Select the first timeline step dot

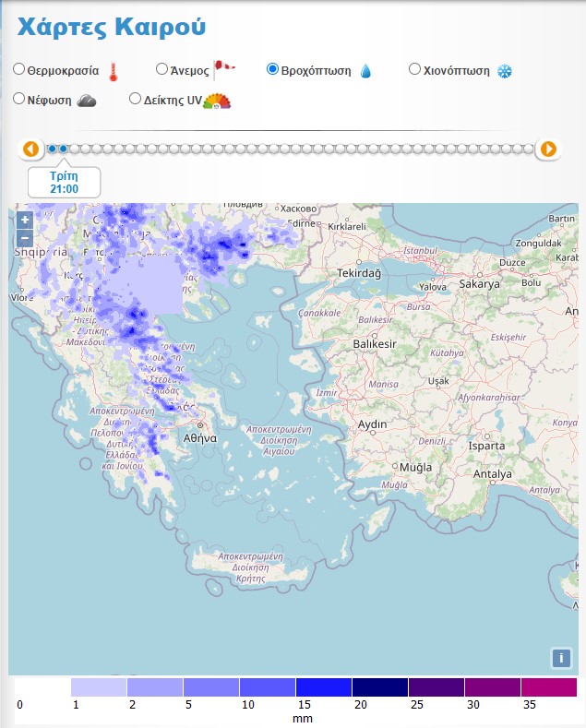(x=52, y=149)
